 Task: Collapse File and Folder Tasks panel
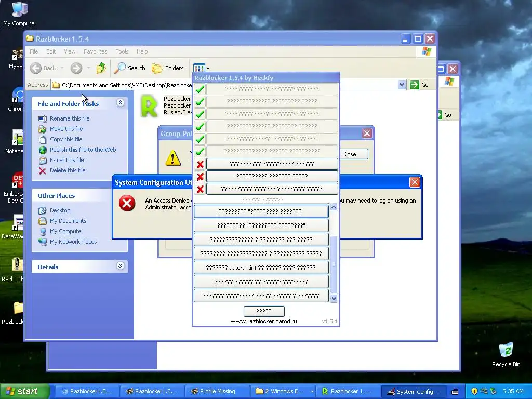[x=121, y=103]
